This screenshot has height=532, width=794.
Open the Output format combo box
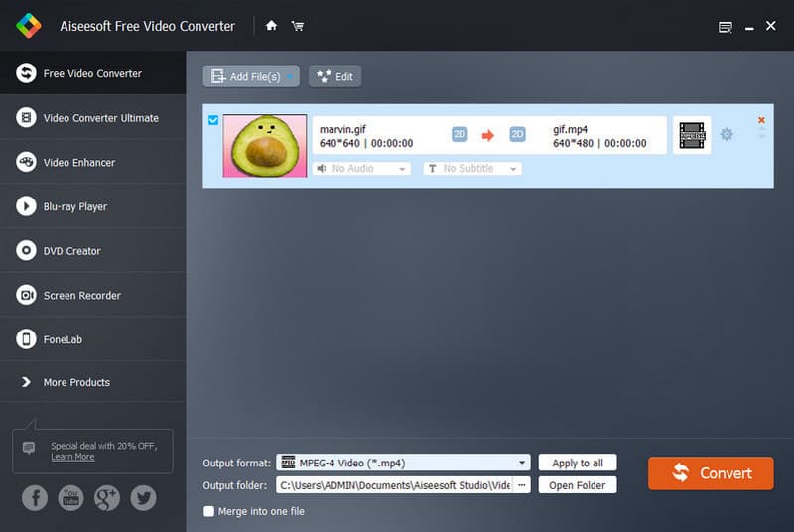click(403, 463)
